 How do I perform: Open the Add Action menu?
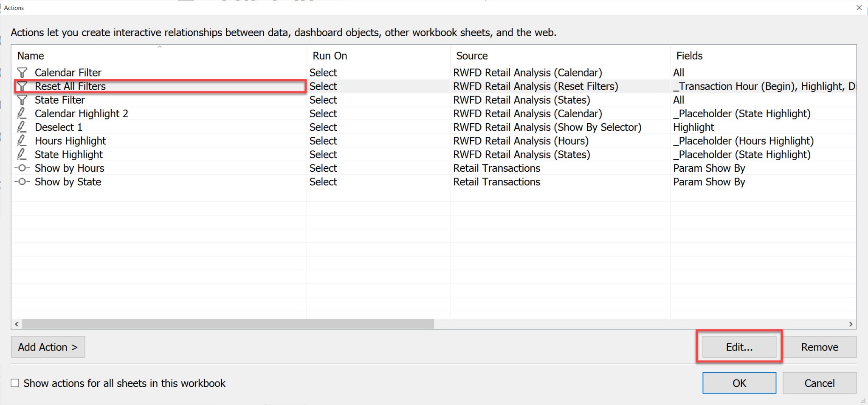[x=48, y=347]
